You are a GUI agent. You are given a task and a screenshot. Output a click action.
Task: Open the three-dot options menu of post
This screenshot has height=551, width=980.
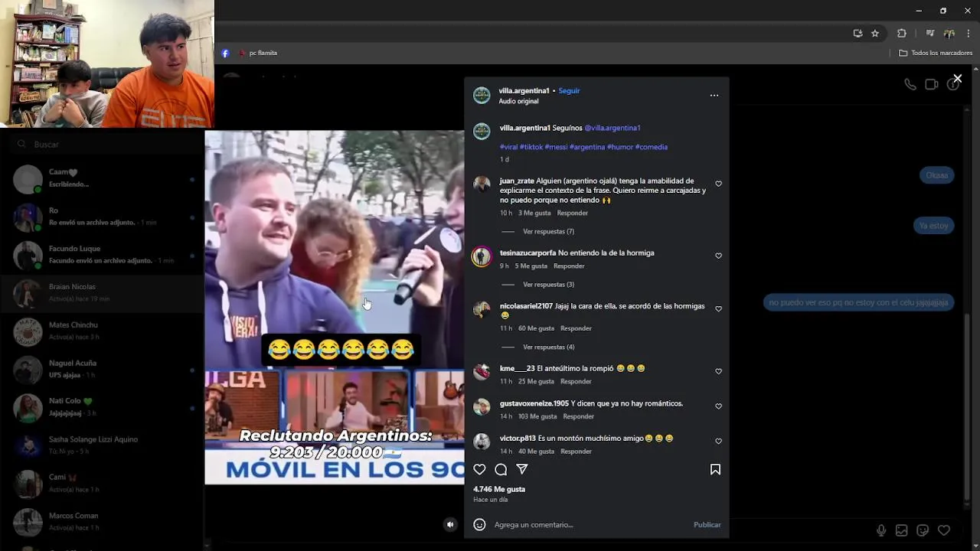pyautogui.click(x=714, y=96)
